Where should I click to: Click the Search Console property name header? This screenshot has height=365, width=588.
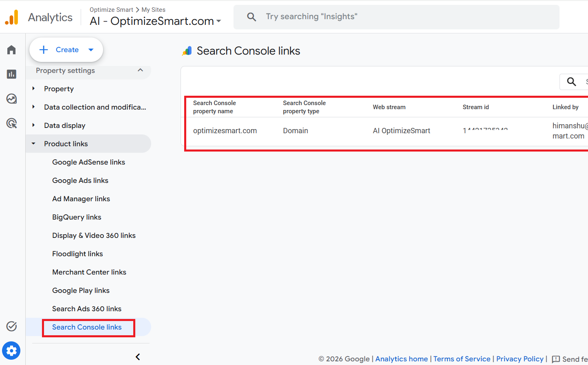tap(214, 107)
